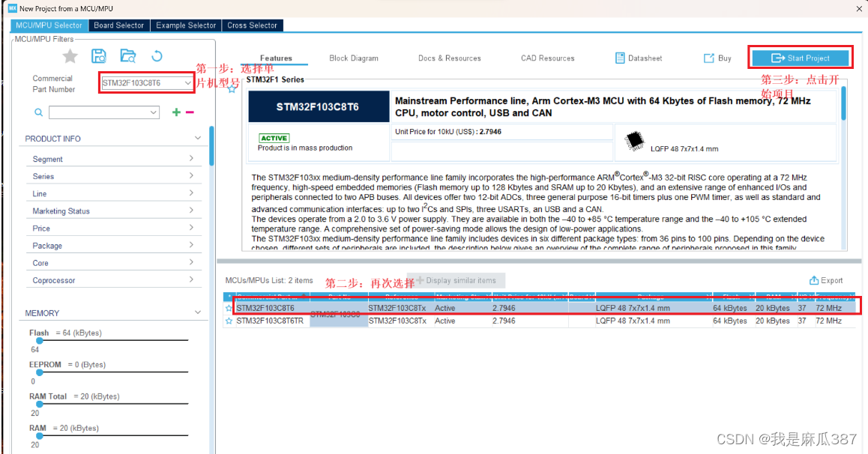Viewport: 868px width, 454px height.
Task: Click the LQFP 48 chip package image
Action: pos(634,141)
